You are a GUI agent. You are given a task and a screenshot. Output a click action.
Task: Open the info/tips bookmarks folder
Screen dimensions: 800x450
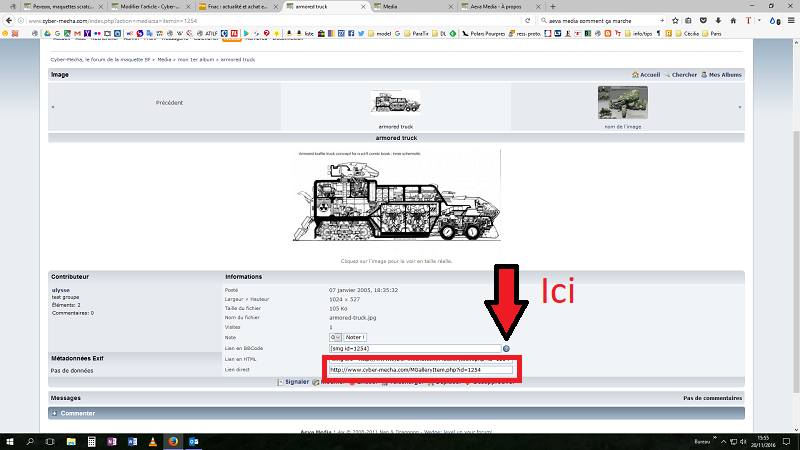tap(640, 34)
